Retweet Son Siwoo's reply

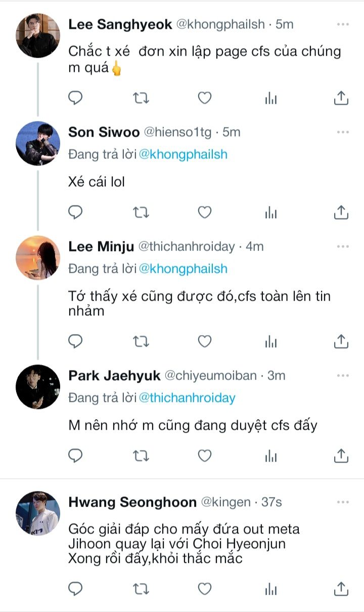141,213
